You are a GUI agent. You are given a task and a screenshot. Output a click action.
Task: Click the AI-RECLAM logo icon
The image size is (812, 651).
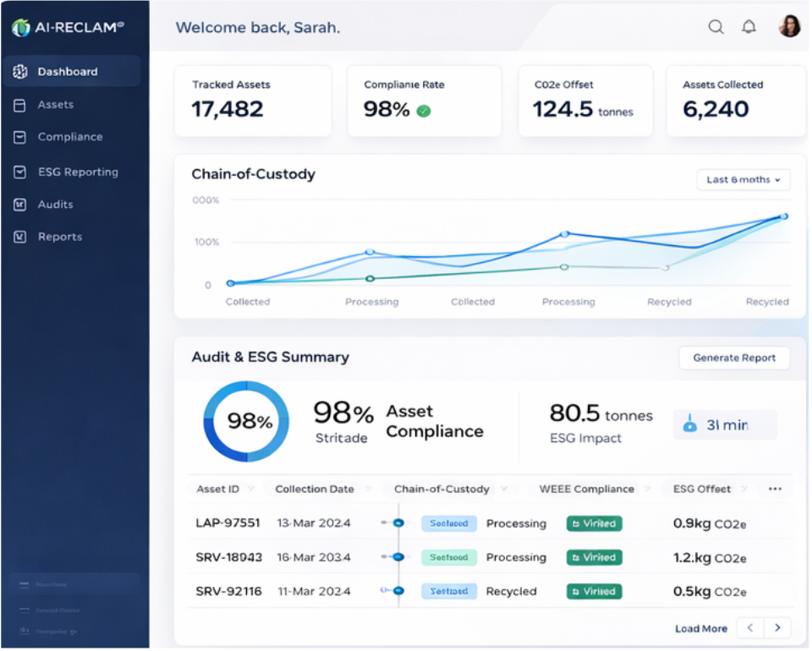coord(21,28)
